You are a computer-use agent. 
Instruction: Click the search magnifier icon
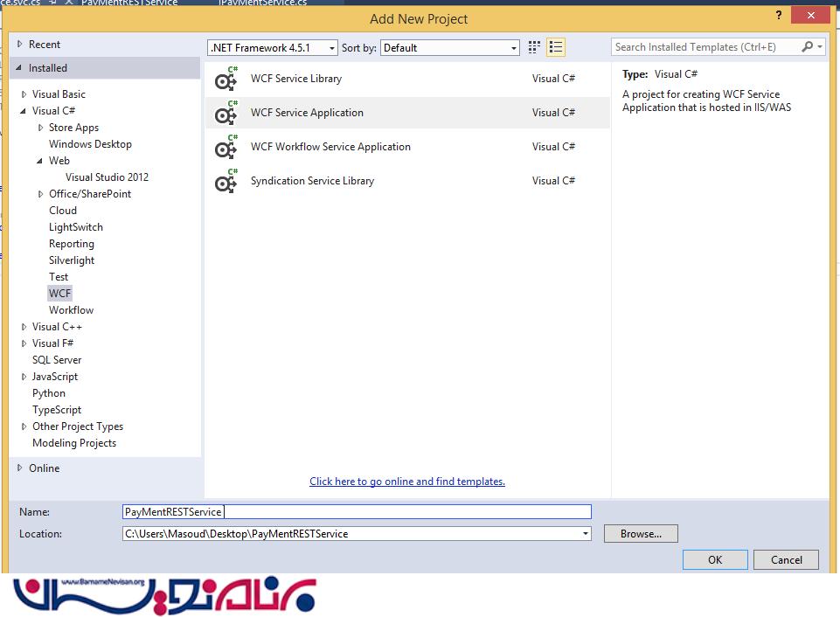click(x=808, y=47)
